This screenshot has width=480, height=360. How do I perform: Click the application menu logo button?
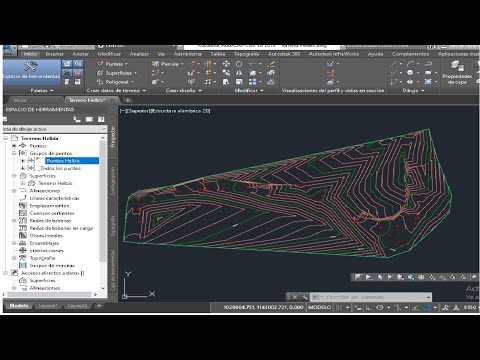click(x=9, y=51)
